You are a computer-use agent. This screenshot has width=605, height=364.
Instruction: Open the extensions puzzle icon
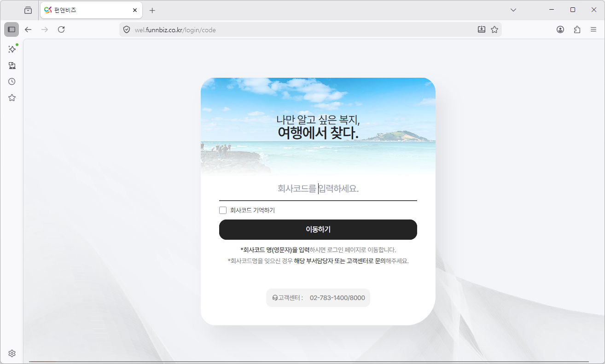point(577,29)
